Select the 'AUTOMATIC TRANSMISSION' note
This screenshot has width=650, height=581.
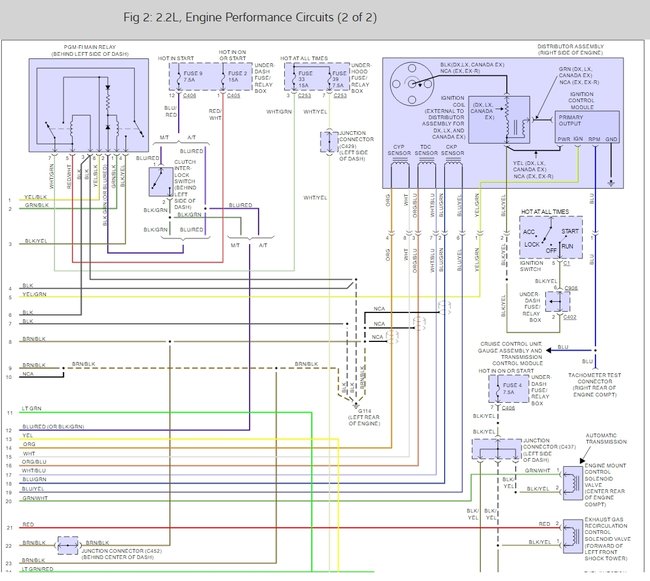click(606, 438)
